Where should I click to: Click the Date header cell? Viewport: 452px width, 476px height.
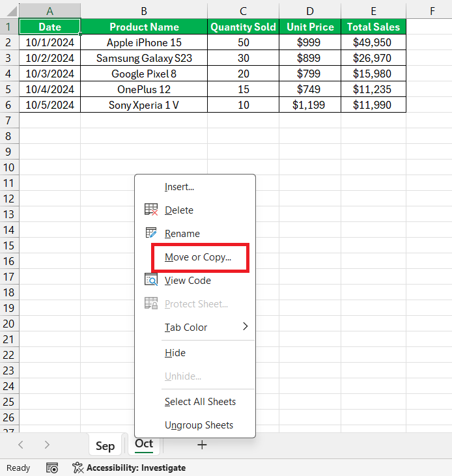pos(49,27)
